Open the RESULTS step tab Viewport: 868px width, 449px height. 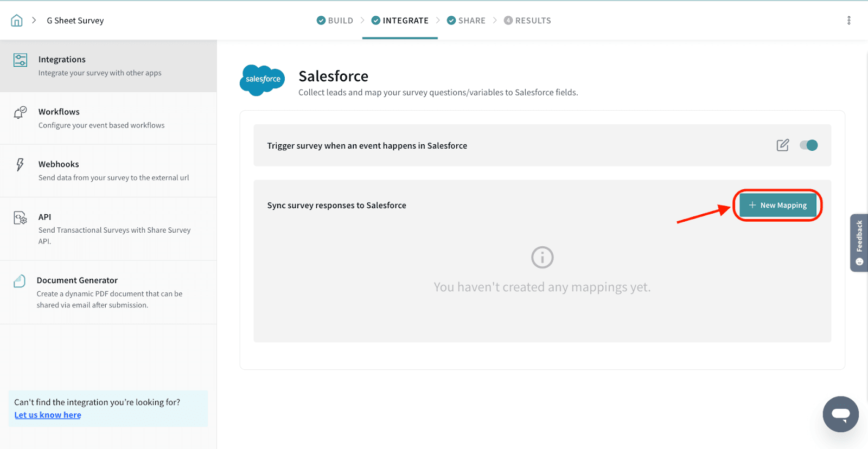coord(527,21)
